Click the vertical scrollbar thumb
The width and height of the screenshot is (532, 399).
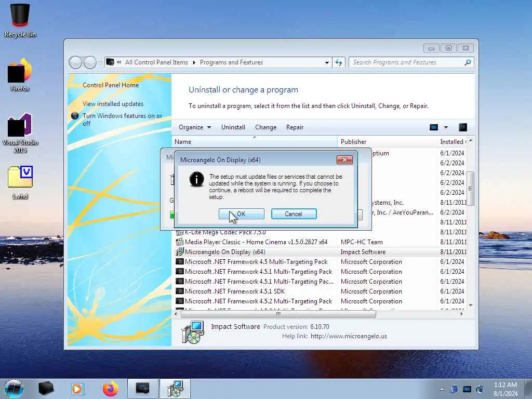click(470, 188)
